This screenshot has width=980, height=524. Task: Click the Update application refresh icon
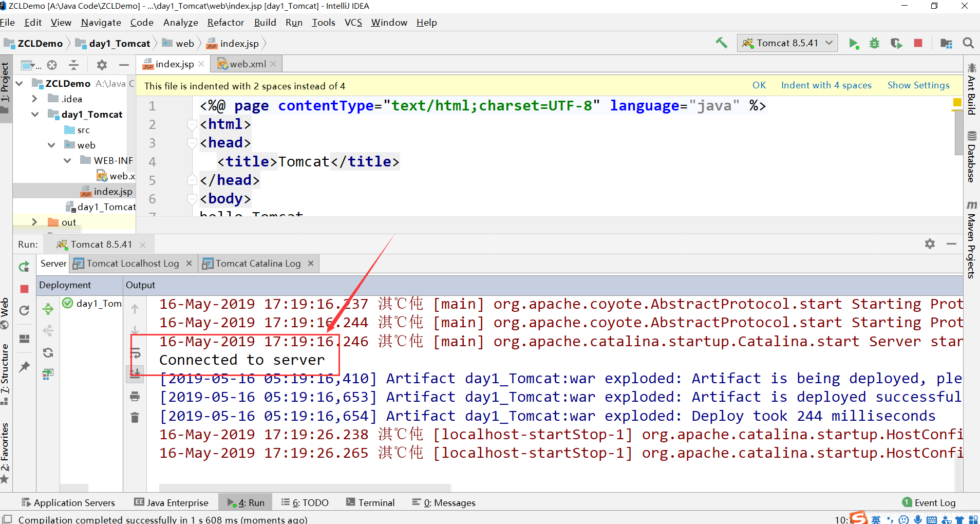pos(24,310)
